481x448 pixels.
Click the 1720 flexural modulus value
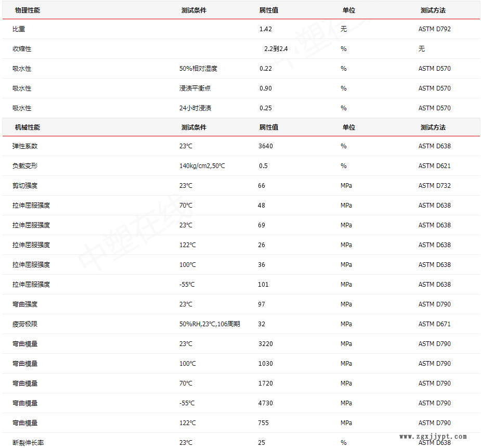(x=266, y=383)
